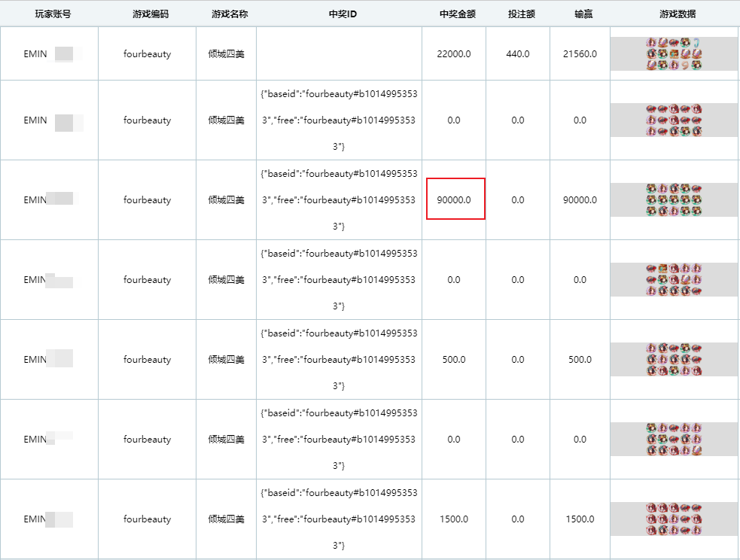The width and height of the screenshot is (740, 560).
Task: Open game data thumbnail in the 90000.0 row
Action: [x=674, y=200]
